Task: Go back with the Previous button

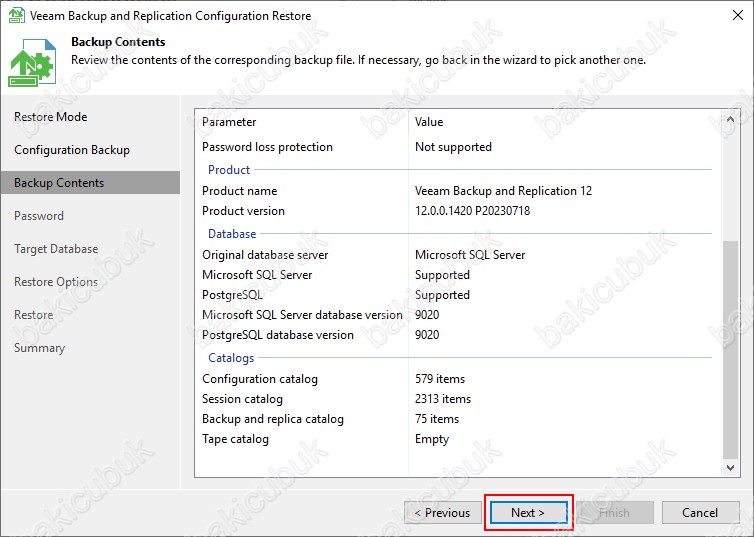Action: [443, 513]
